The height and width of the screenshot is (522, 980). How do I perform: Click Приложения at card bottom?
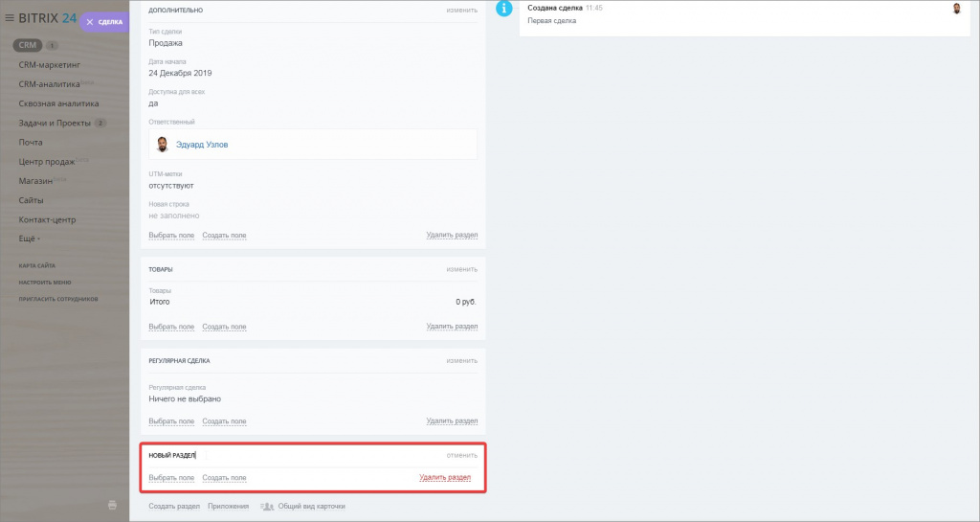(228, 507)
